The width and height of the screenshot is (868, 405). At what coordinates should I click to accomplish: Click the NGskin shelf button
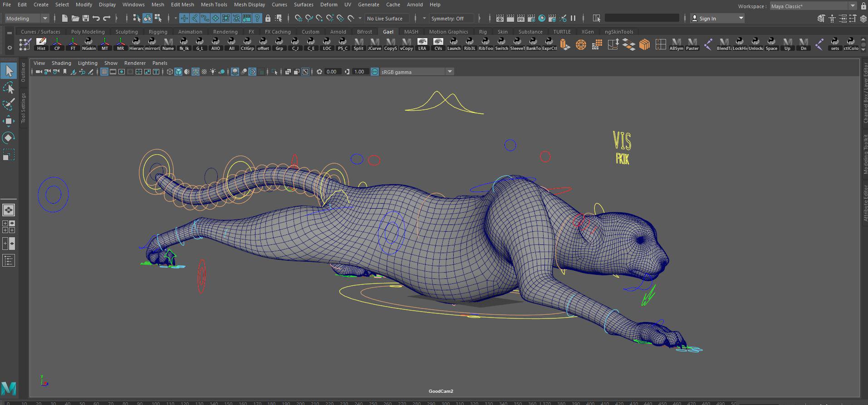[89, 44]
